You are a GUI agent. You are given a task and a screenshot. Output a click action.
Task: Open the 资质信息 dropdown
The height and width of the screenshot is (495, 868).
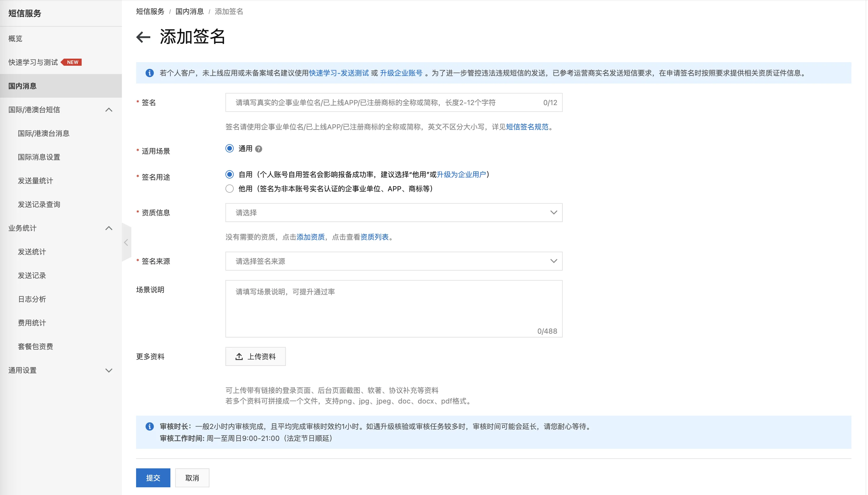click(393, 213)
